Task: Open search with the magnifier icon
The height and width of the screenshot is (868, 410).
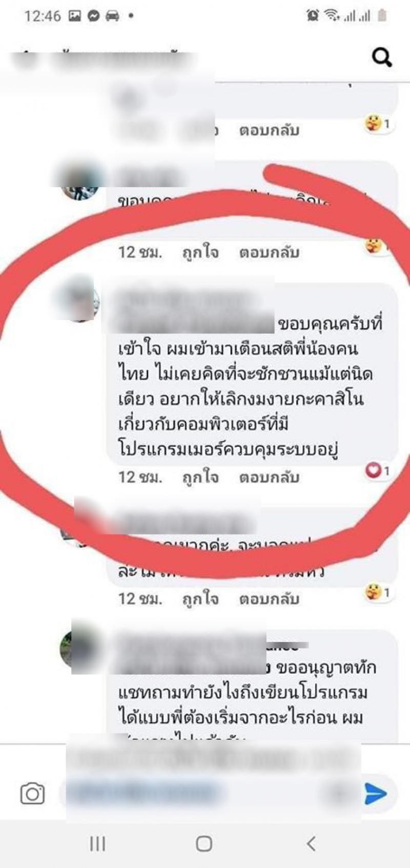Action: coord(382,57)
